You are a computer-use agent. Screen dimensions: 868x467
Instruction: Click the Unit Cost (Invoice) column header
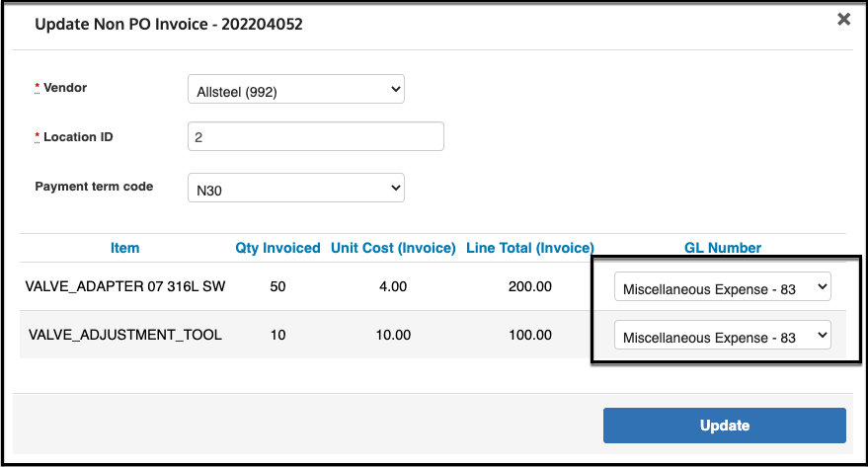393,248
